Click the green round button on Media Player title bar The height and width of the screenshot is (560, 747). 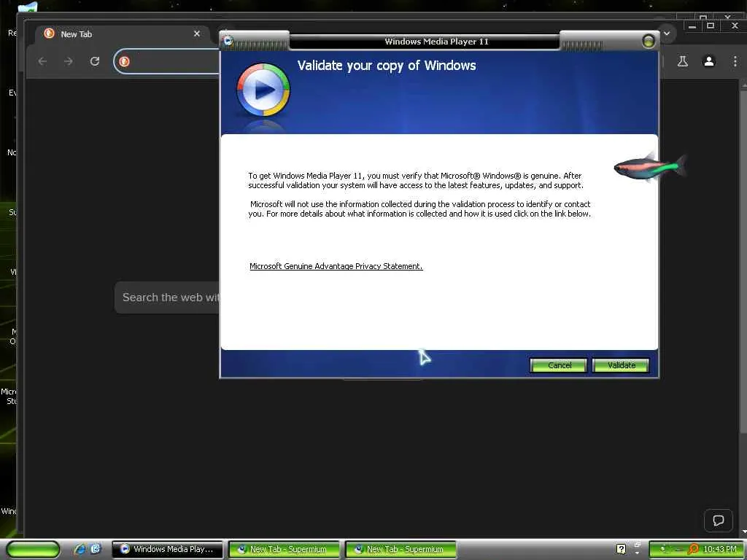(x=648, y=41)
